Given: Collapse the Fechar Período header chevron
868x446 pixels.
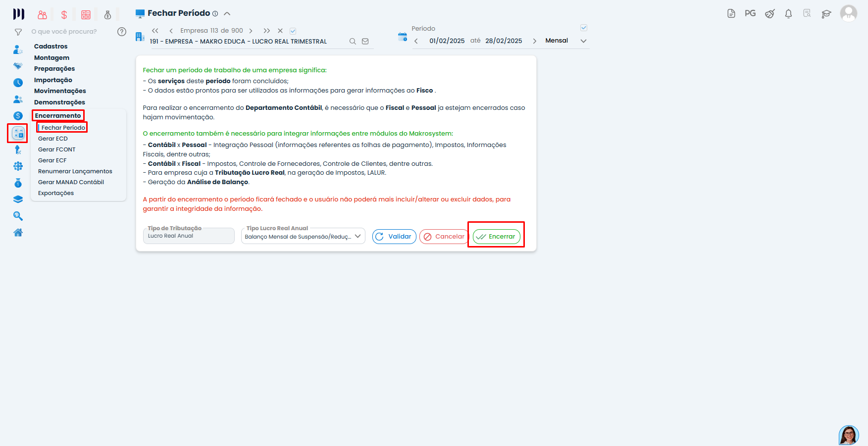Looking at the screenshot, I should click(x=227, y=13).
